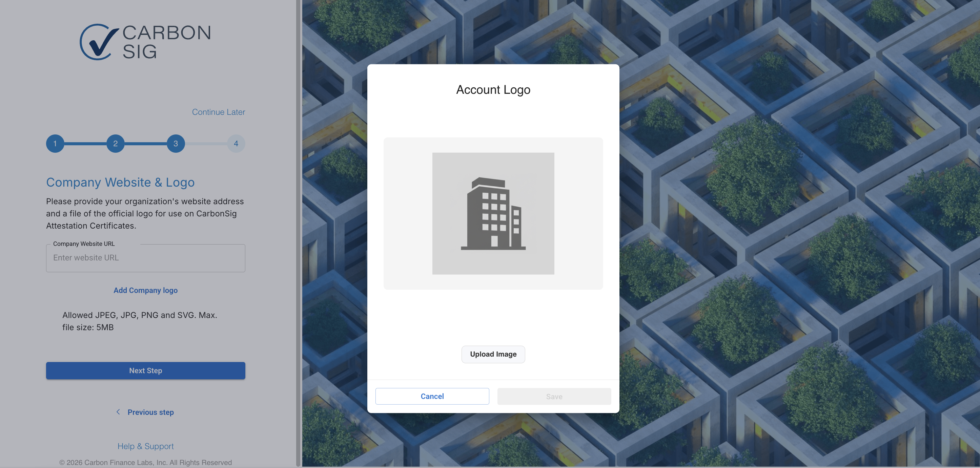Viewport: 980px width, 468px height.
Task: Focus the Company Website URL field
Action: [145, 258]
